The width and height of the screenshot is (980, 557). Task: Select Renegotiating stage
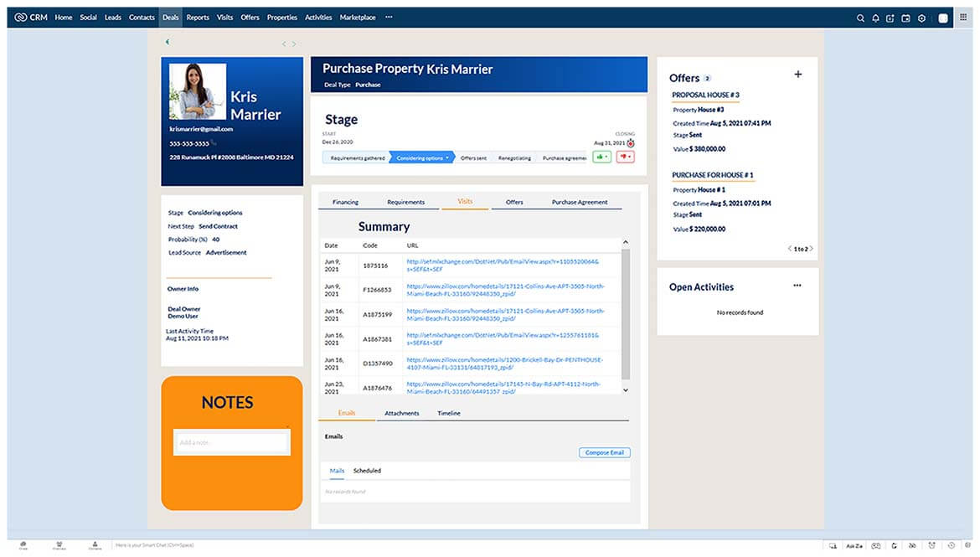514,158
